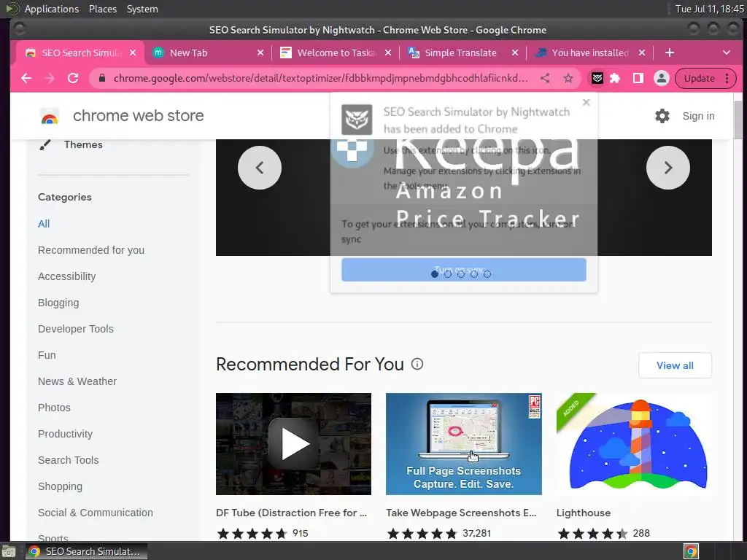Close the Welcome to Taska tab

pyautogui.click(x=388, y=52)
